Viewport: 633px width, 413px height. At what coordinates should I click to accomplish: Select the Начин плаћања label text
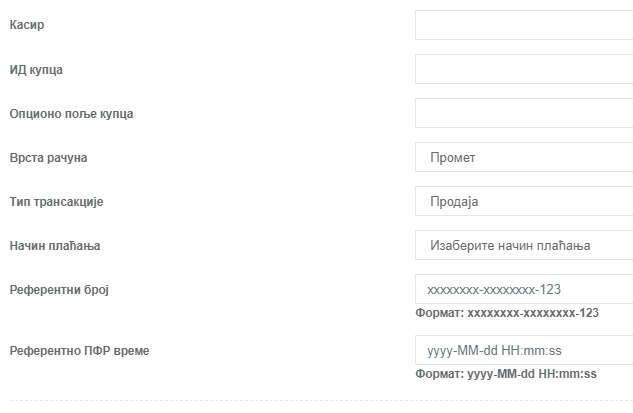(x=55, y=246)
